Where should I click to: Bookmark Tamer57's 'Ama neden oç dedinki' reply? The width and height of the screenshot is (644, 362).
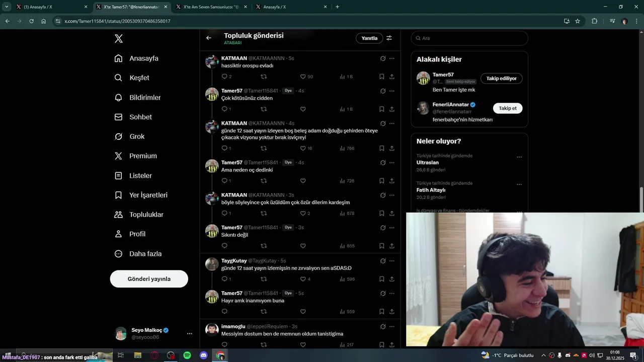pyautogui.click(x=382, y=180)
